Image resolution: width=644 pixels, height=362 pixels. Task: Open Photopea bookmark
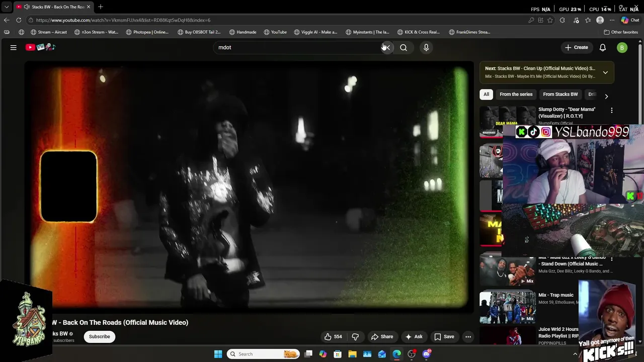[147, 32]
